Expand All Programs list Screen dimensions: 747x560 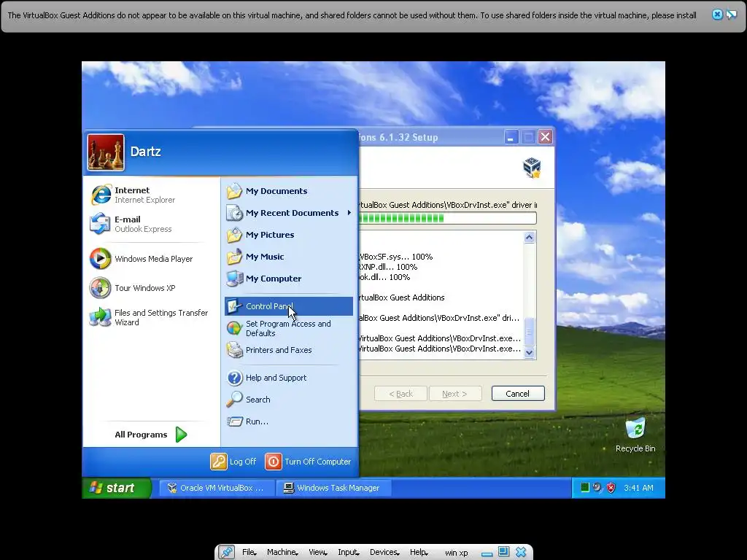pos(151,435)
